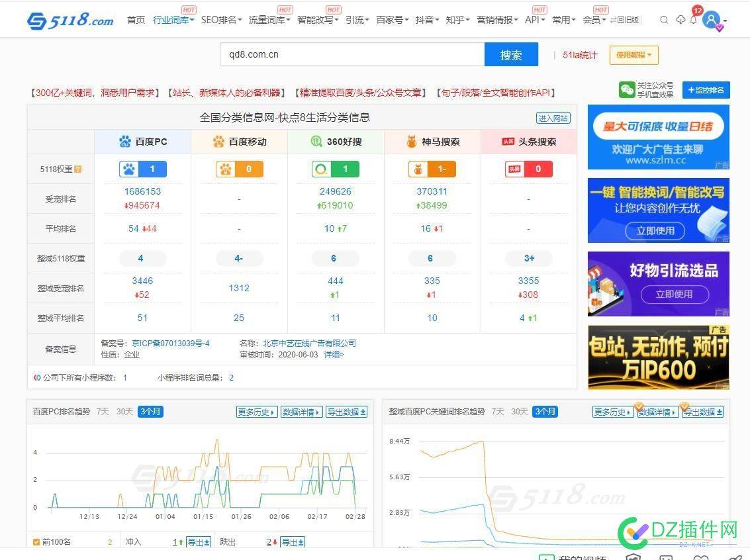Screen dimensions: 750x560
Task: Click the +监控排名 button
Action: [x=706, y=90]
